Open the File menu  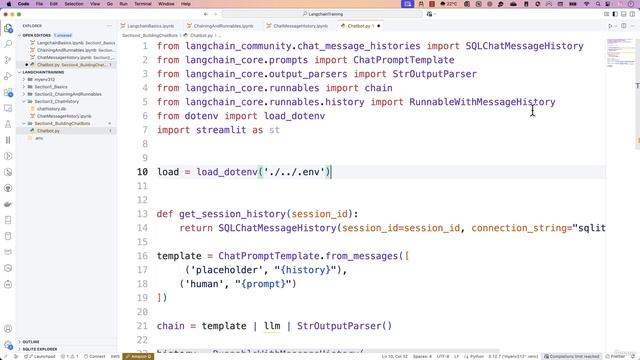pos(39,4)
